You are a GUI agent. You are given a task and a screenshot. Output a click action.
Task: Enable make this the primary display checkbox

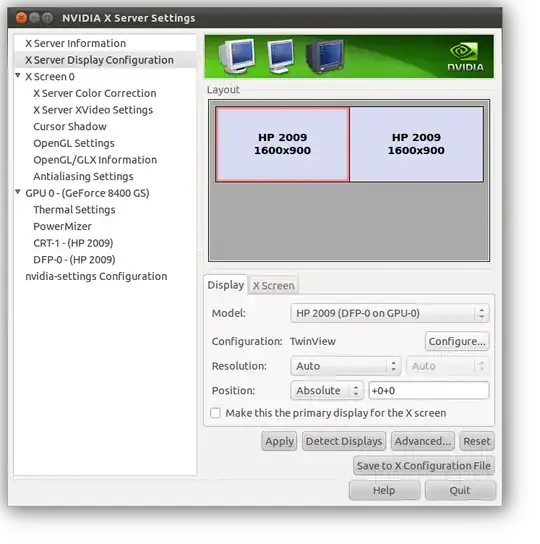215,413
